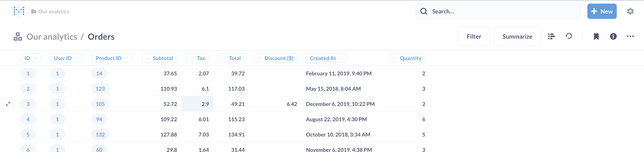Bookmark this Orders question

tap(597, 36)
